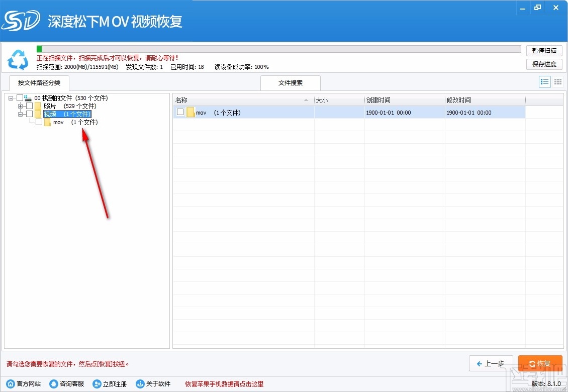
Task: Open the 官方网站 official website
Action: coord(24,383)
